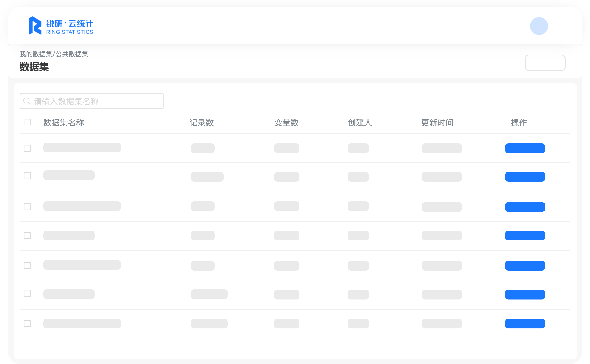Viewport: 590px width, 364px height.
Task: Click the 变量数 column header
Action: click(x=286, y=123)
